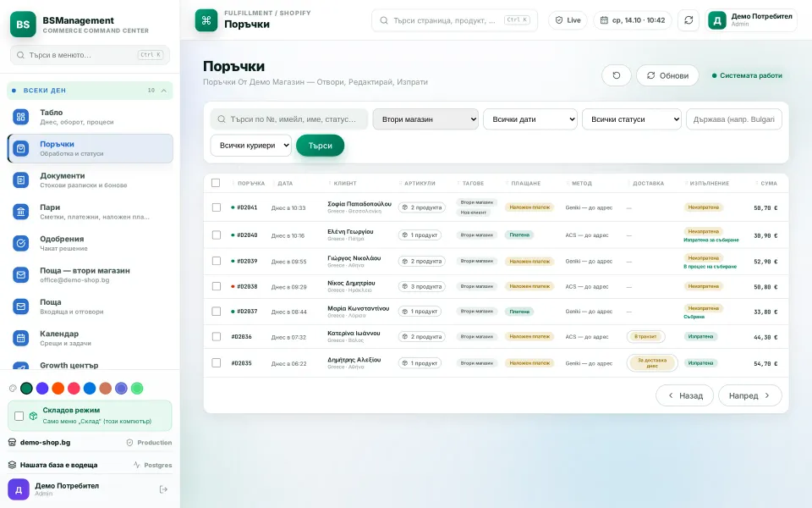812x508 pixels.
Task: Click the Обнови button
Action: tap(667, 75)
